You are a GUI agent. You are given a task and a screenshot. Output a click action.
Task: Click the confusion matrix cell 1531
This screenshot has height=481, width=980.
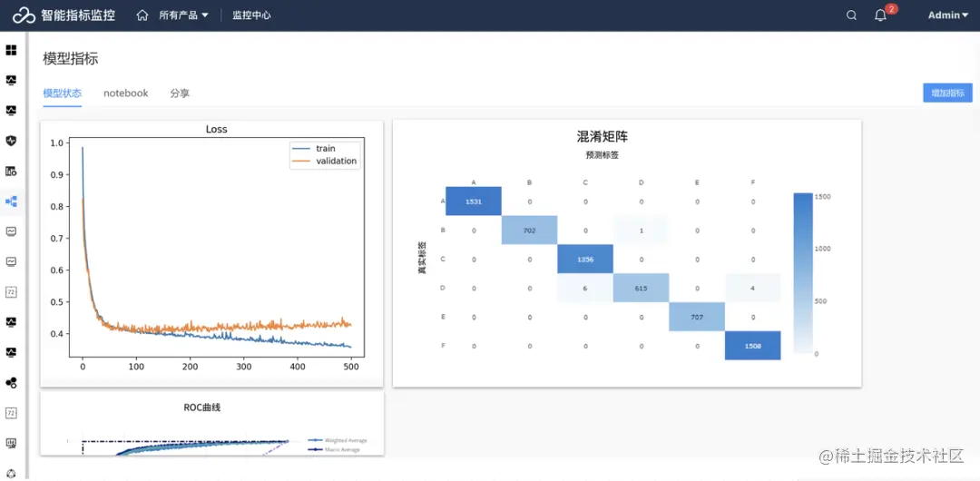pyautogui.click(x=473, y=201)
